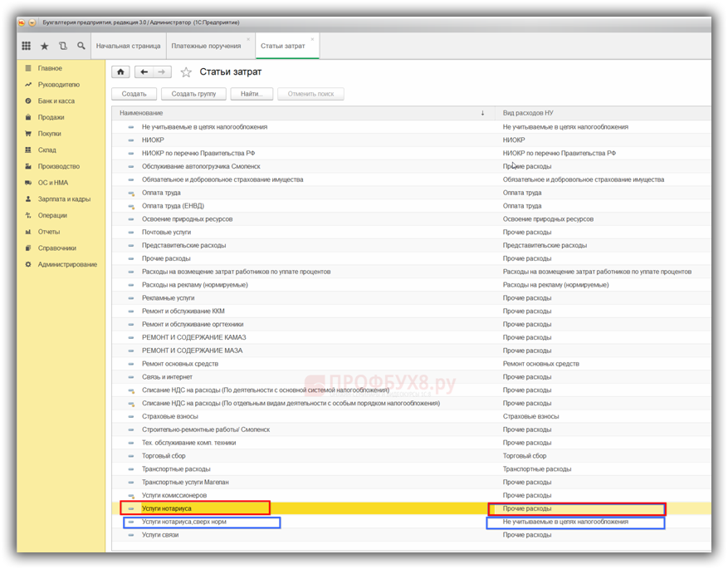Switch to Платежные поручения tab
This screenshot has height=569, width=728.
tap(206, 47)
